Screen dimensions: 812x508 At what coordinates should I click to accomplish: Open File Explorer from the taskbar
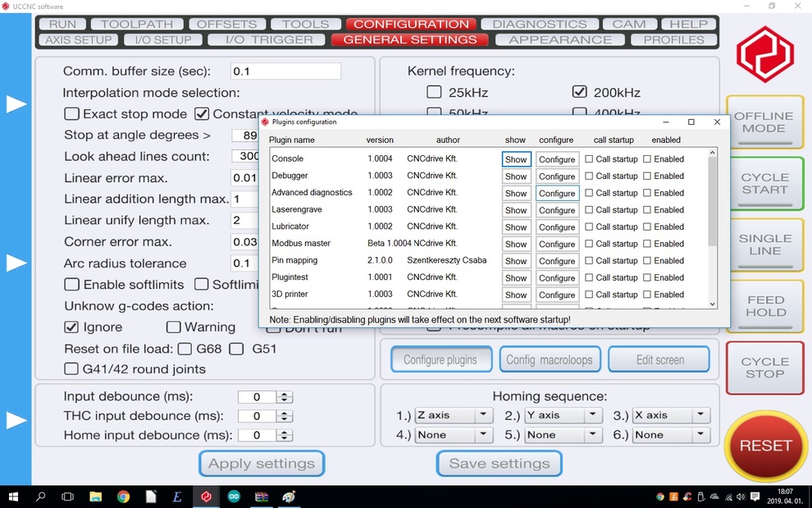click(x=95, y=497)
